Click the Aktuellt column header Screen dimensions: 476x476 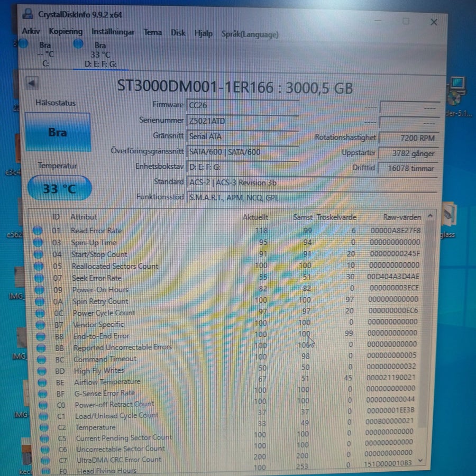coord(255,217)
